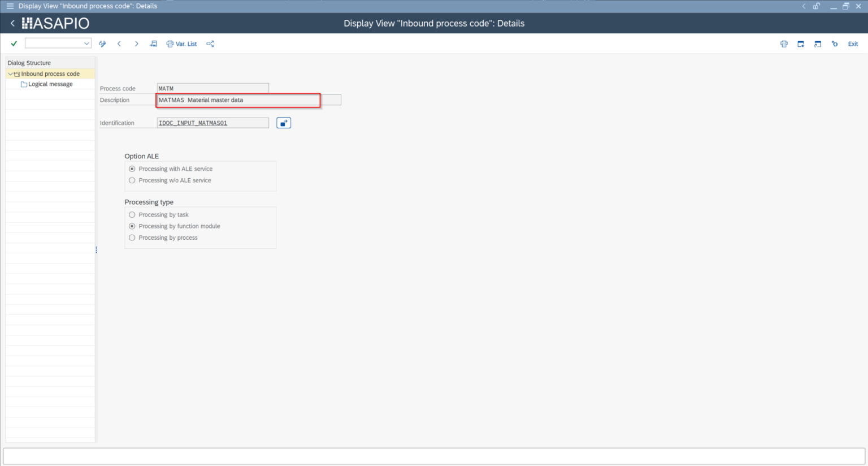The image size is (868, 466).
Task: Choose Processing by process radio button
Action: pyautogui.click(x=132, y=238)
